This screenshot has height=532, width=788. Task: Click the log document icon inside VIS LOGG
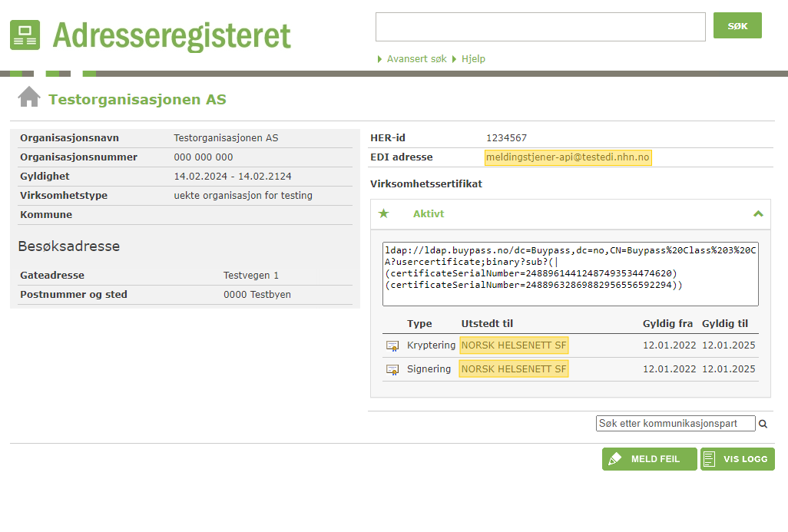pos(708,458)
